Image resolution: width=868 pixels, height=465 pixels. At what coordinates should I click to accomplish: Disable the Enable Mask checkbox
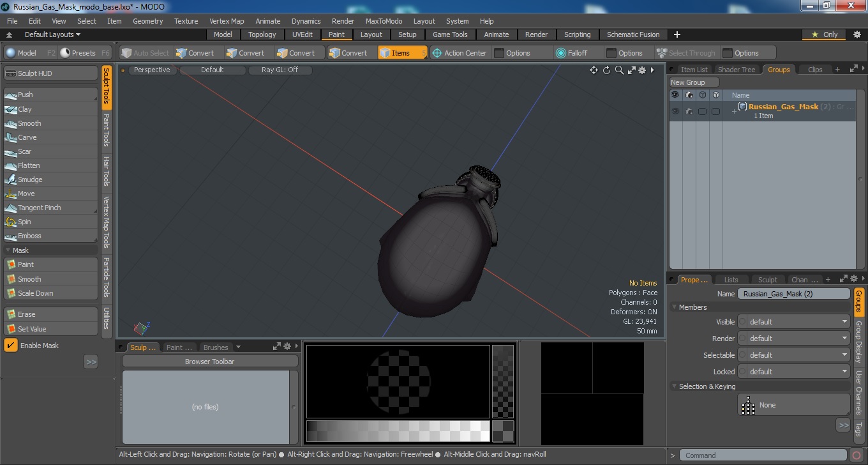pyautogui.click(x=11, y=346)
